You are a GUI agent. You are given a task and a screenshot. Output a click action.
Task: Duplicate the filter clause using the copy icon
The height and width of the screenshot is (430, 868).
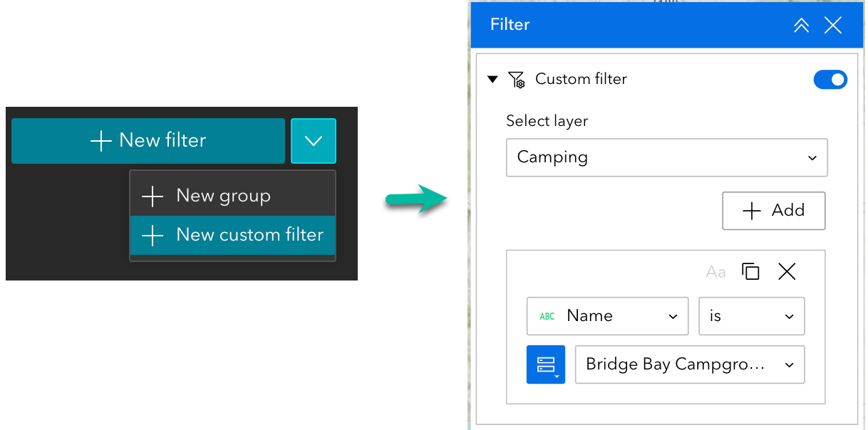[x=750, y=271]
